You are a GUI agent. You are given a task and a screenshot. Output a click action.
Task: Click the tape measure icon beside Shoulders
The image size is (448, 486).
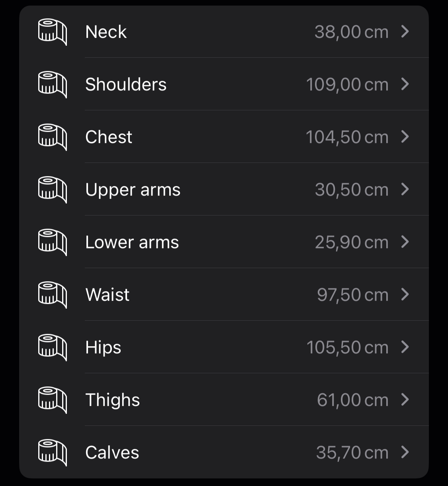(x=52, y=84)
